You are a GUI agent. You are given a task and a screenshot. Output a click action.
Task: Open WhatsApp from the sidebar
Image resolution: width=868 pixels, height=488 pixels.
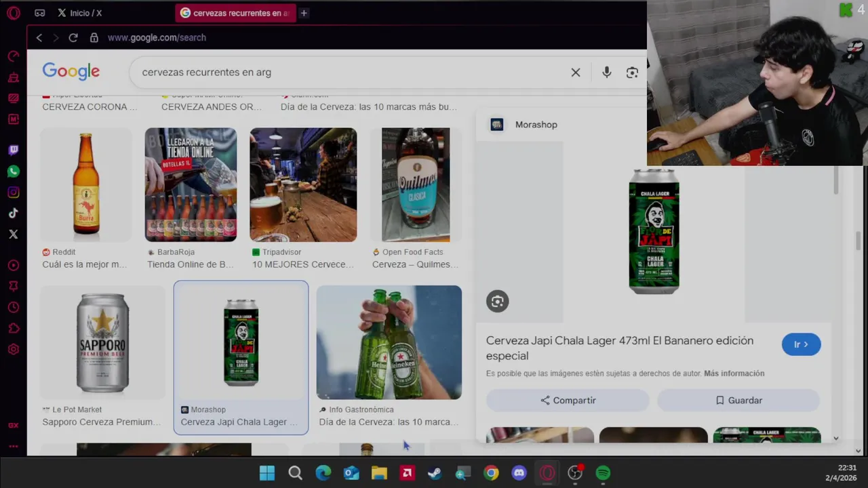click(13, 171)
